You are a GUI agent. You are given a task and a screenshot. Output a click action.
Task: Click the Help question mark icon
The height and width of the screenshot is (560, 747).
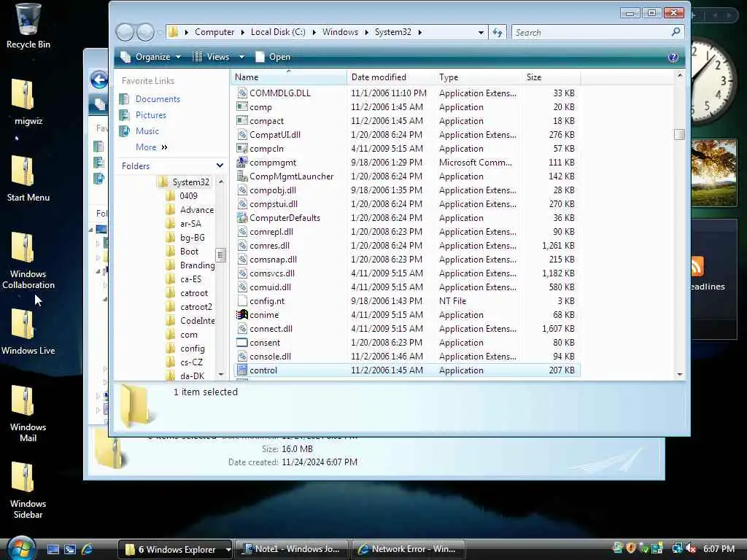pyautogui.click(x=673, y=57)
